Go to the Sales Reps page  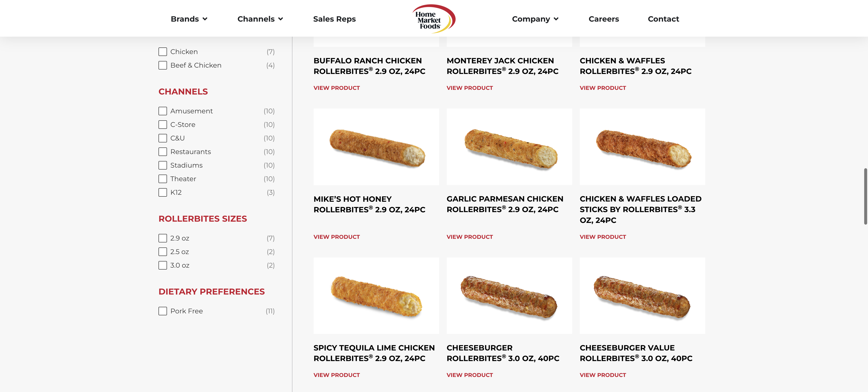(x=334, y=19)
